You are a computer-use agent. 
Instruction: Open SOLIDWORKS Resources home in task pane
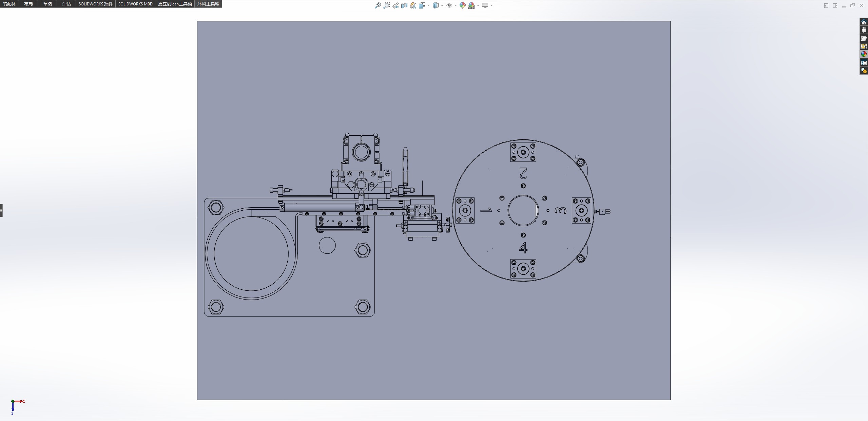pos(864,22)
